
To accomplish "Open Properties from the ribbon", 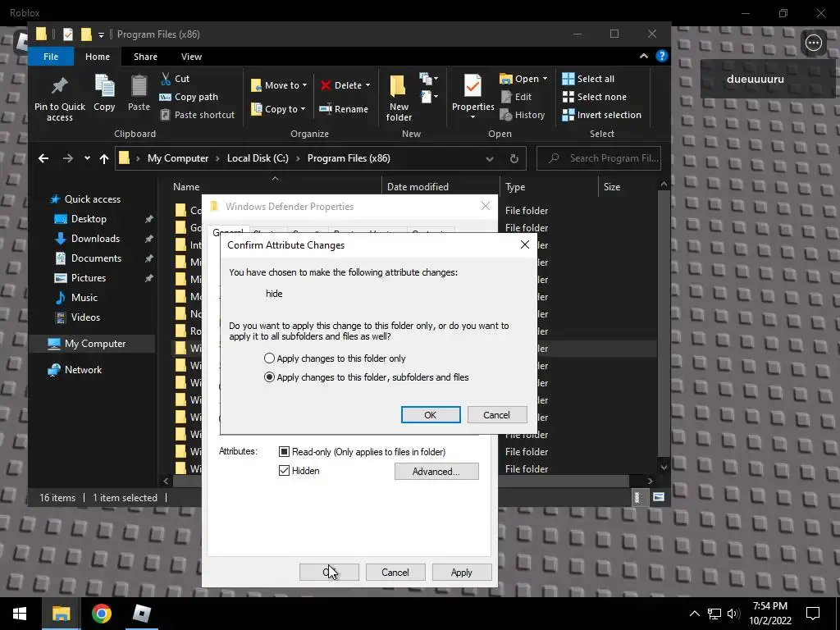I will point(472,97).
